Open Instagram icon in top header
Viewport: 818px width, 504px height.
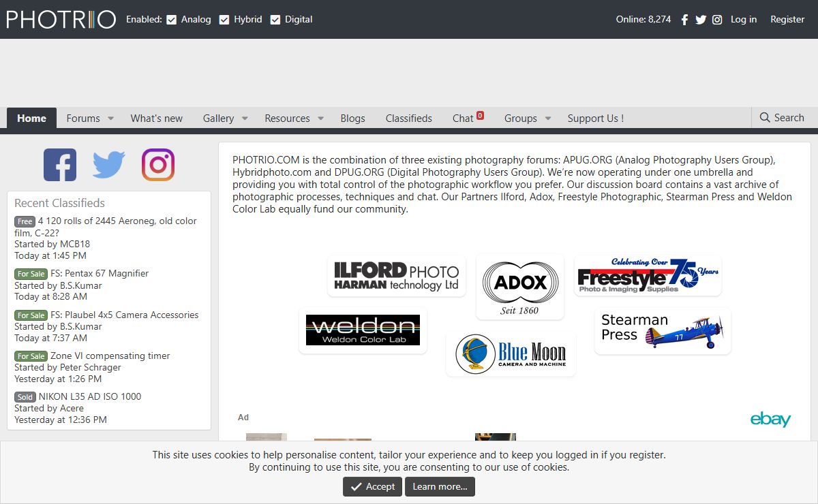coord(717,20)
